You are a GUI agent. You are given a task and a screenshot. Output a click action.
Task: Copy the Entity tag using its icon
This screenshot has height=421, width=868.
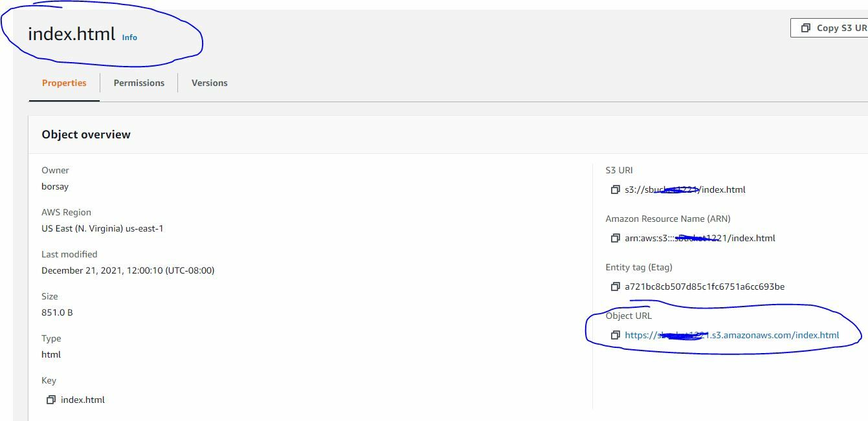pyautogui.click(x=615, y=286)
